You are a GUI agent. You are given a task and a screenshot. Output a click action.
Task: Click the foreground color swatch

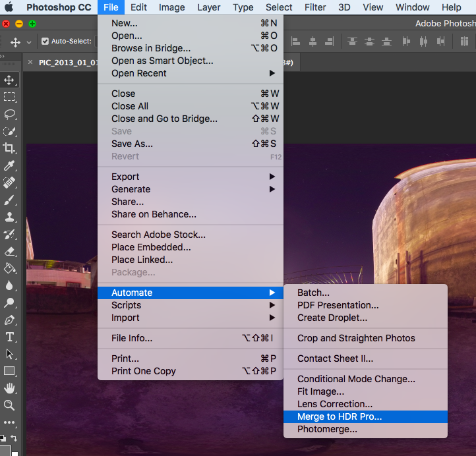(x=5, y=451)
